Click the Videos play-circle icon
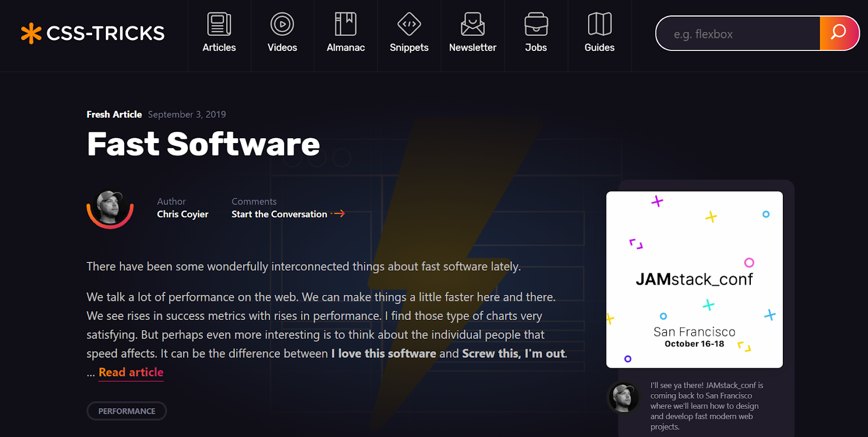 pyautogui.click(x=282, y=24)
